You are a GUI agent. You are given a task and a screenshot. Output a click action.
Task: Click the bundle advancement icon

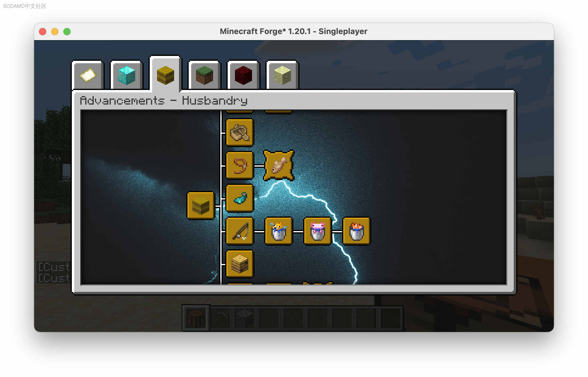click(x=240, y=133)
